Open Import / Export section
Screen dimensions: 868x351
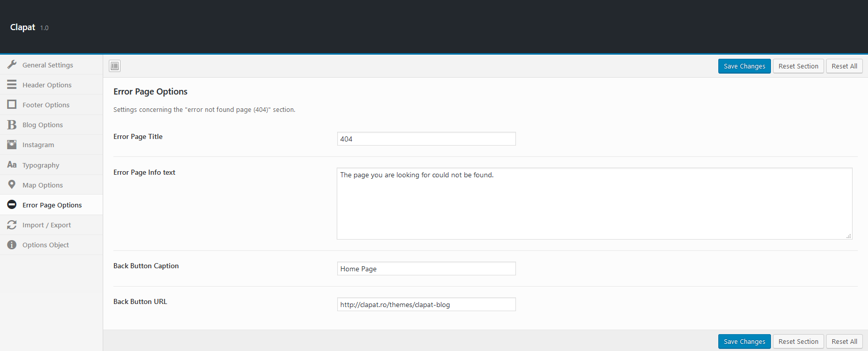[51, 225]
